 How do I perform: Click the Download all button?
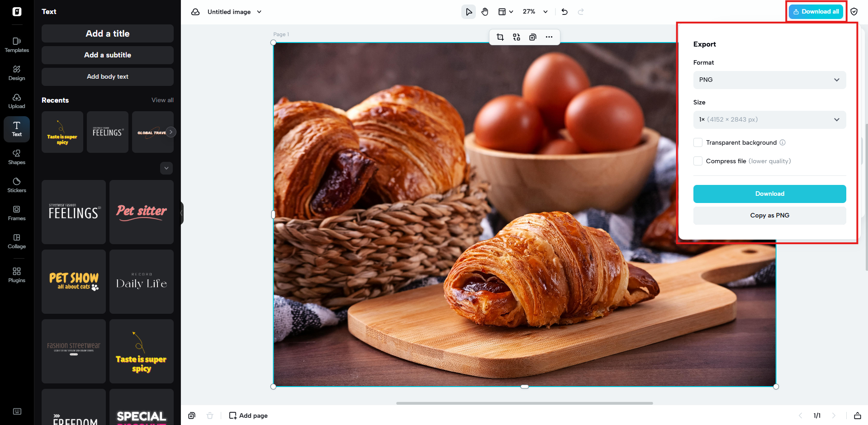(816, 12)
